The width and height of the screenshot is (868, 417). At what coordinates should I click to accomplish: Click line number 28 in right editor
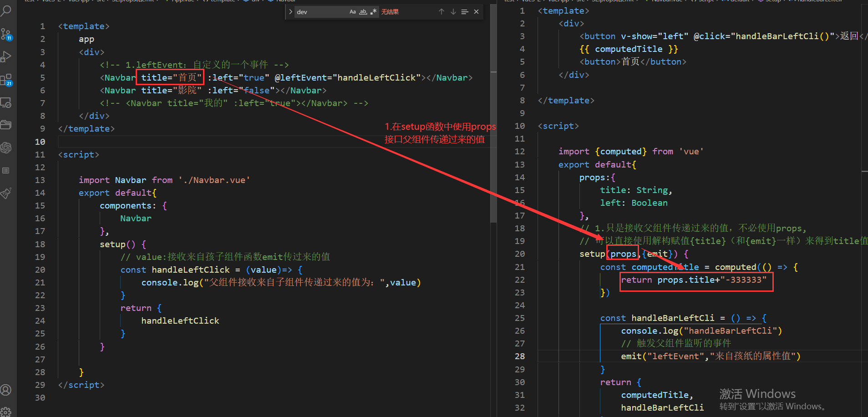coord(520,356)
